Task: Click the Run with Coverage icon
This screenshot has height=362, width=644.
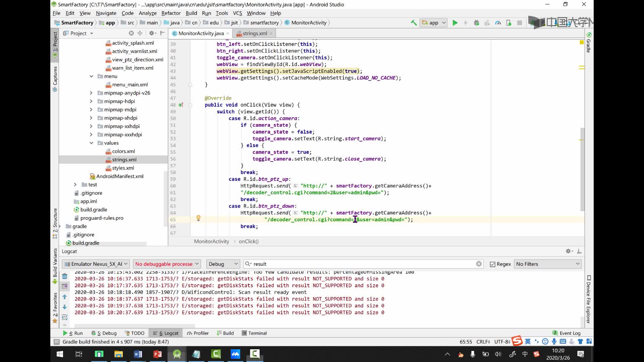Action: tap(487, 23)
